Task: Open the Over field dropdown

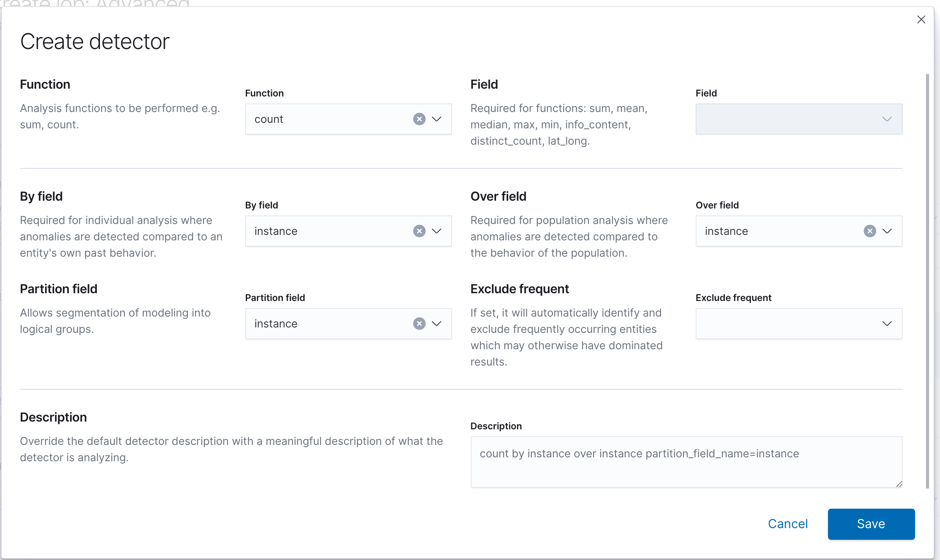Action: pyautogui.click(x=888, y=231)
